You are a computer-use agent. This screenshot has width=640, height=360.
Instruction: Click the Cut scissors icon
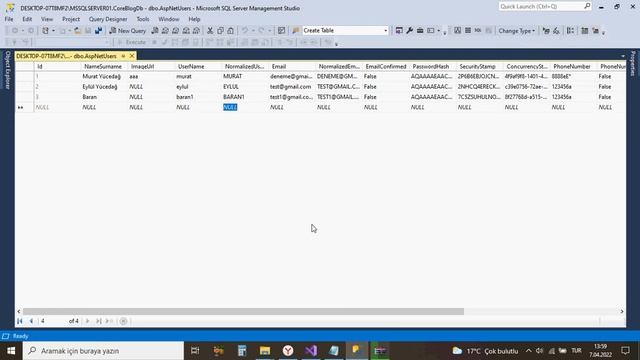point(210,31)
